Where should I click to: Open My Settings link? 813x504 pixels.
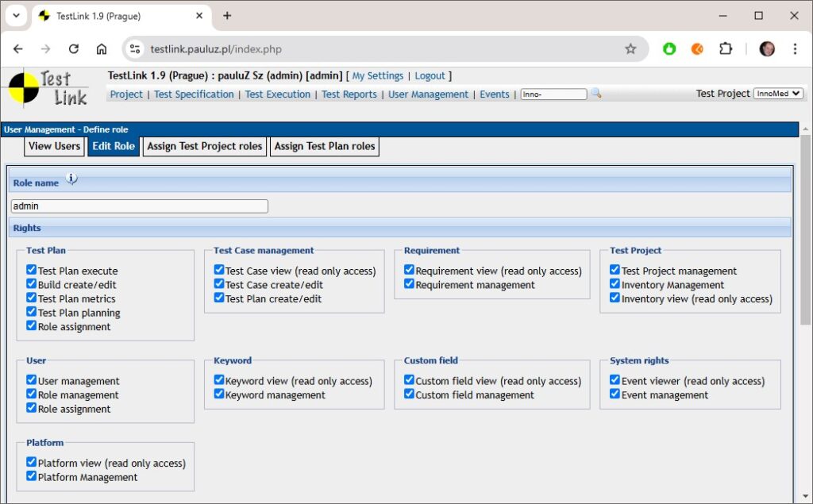click(x=377, y=76)
